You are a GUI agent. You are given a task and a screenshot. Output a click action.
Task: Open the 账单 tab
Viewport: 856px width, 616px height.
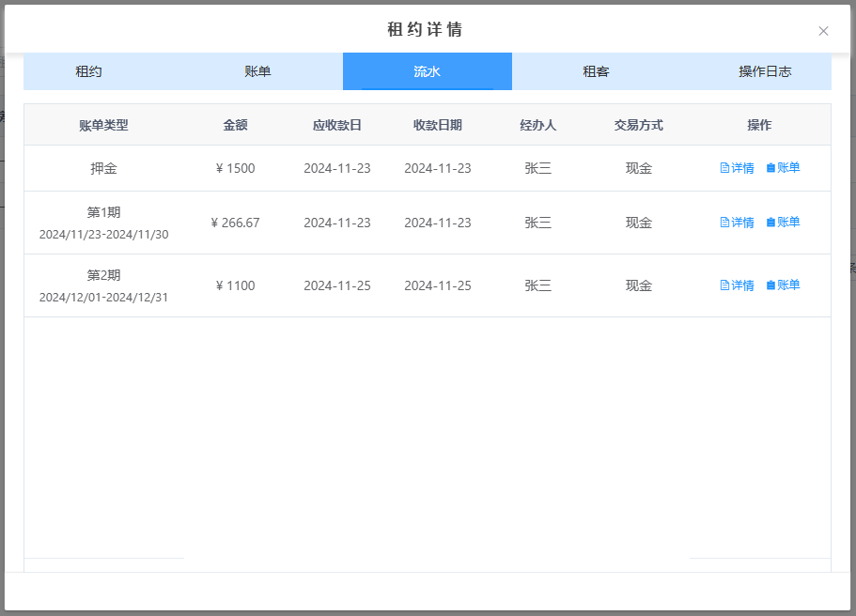(257, 71)
